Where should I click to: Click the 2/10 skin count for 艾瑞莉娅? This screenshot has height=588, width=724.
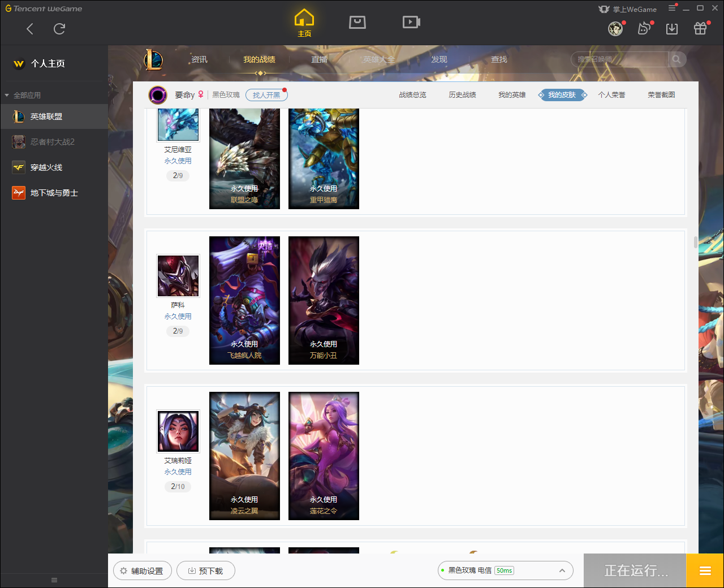point(178,486)
